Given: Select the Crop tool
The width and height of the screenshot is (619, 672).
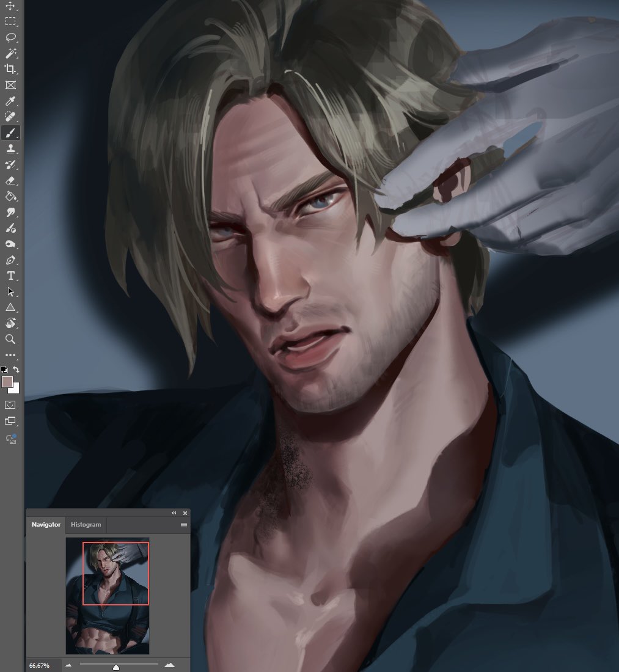Looking at the screenshot, I should [x=10, y=69].
